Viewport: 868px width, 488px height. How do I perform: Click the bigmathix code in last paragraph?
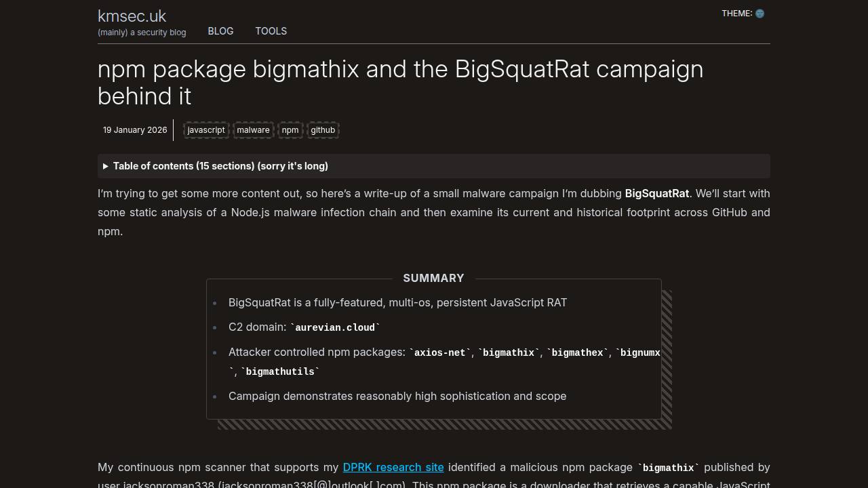point(668,468)
